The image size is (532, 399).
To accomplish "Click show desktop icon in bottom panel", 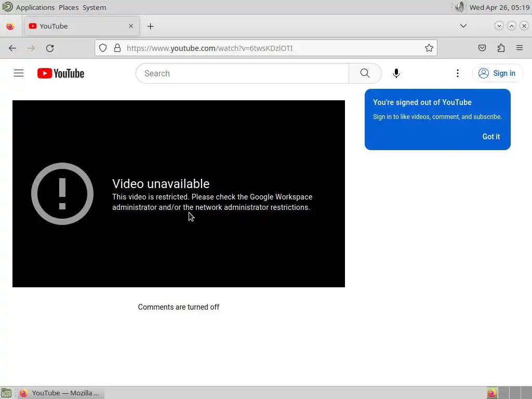I will (x=6, y=393).
